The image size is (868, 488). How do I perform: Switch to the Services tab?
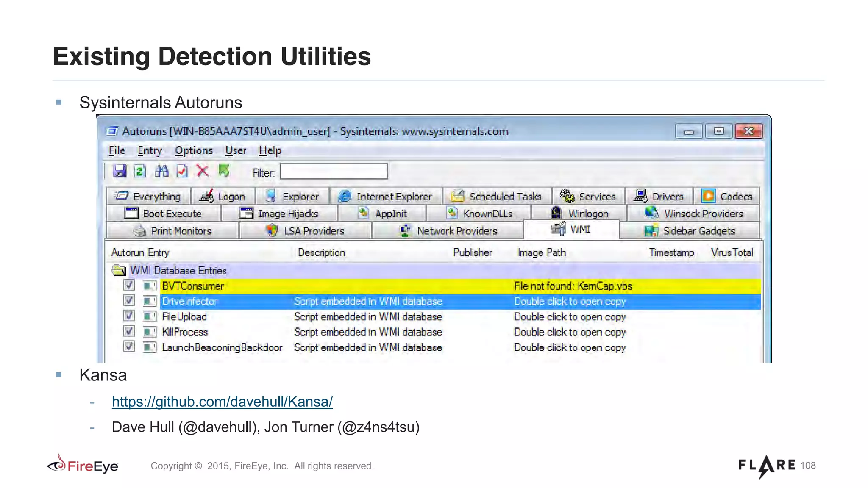click(588, 196)
